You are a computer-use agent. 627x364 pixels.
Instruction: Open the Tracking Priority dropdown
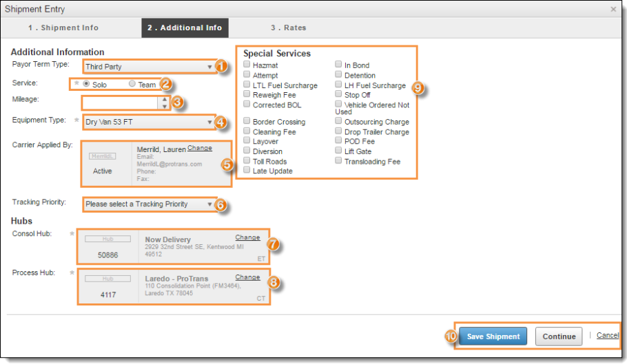(x=148, y=204)
